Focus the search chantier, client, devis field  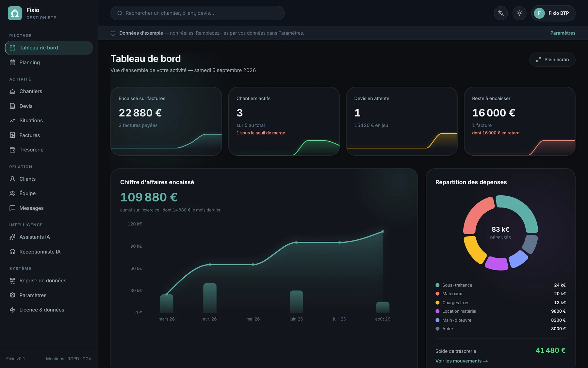point(197,13)
